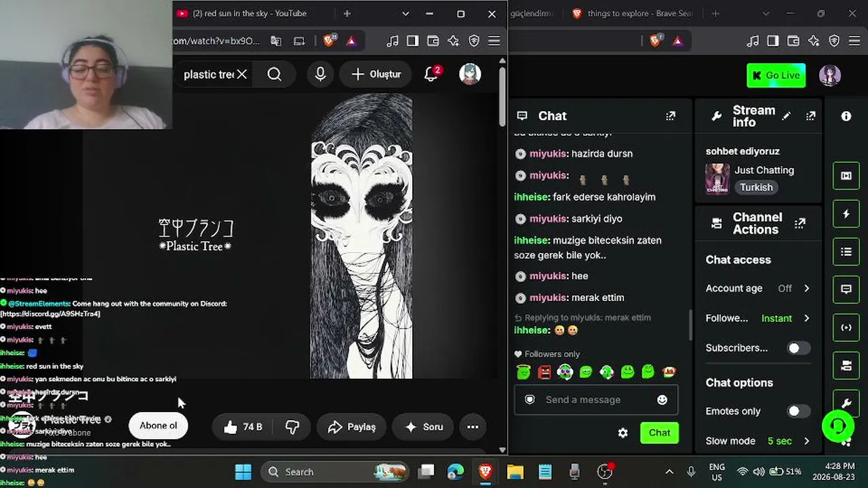Image resolution: width=868 pixels, height=488 pixels.
Task: Click the wrench sidebar icon in Kick dashboard
Action: [x=846, y=403]
